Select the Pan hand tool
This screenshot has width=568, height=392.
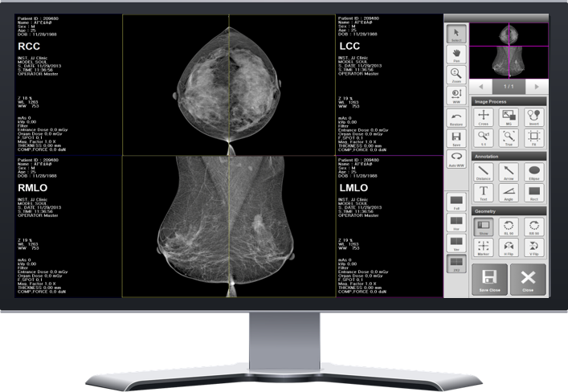click(456, 55)
